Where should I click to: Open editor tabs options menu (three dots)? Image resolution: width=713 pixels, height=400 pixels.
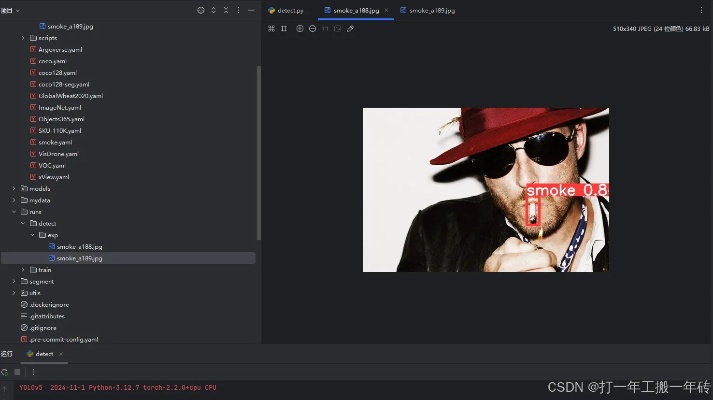tap(701, 10)
